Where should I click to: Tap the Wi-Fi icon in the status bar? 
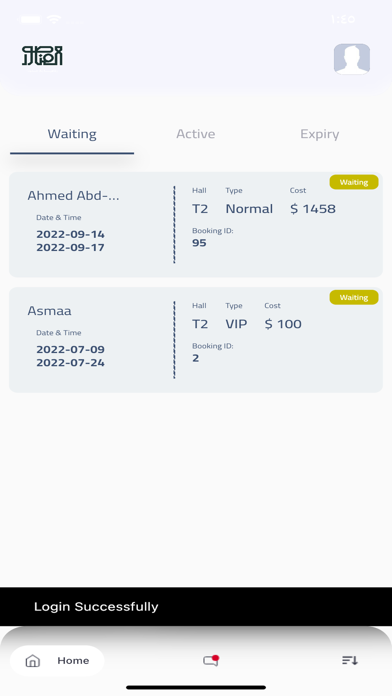click(54, 19)
